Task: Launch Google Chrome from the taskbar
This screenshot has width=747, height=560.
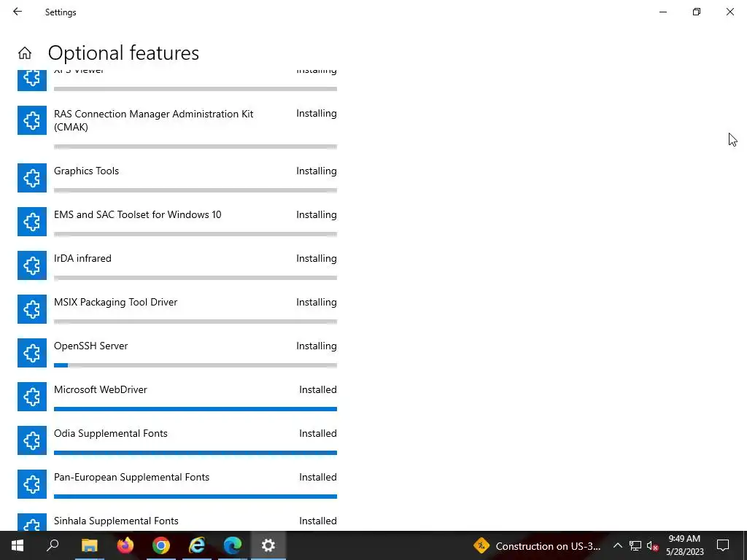Action: click(x=161, y=545)
